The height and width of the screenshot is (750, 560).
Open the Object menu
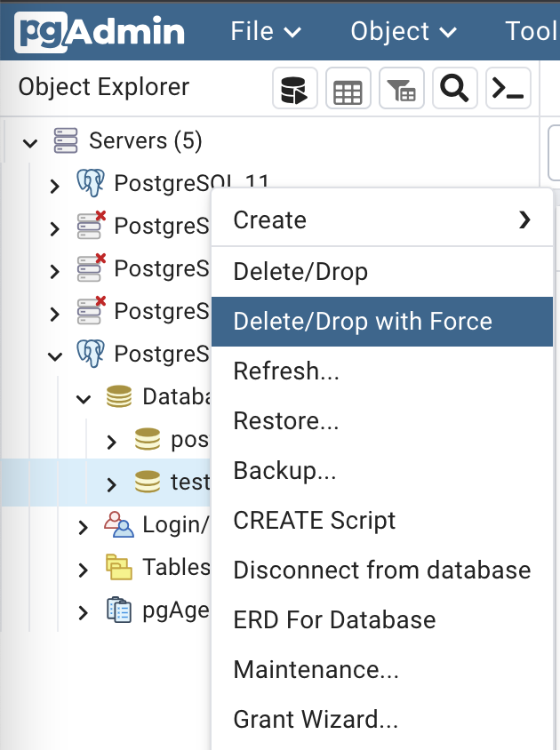tap(404, 31)
